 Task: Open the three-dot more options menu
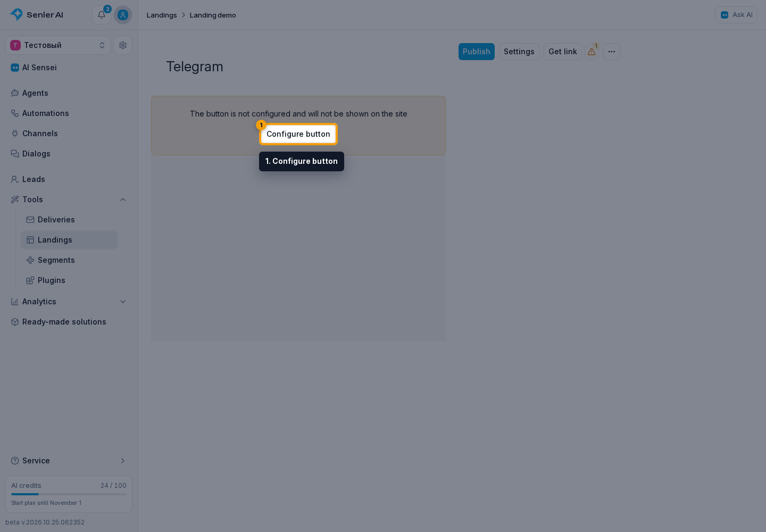[612, 52]
